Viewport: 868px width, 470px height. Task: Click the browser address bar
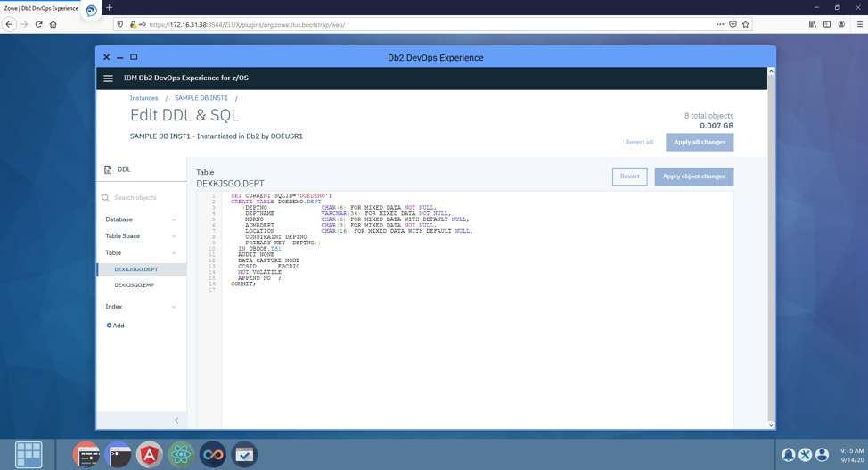tap(432, 24)
